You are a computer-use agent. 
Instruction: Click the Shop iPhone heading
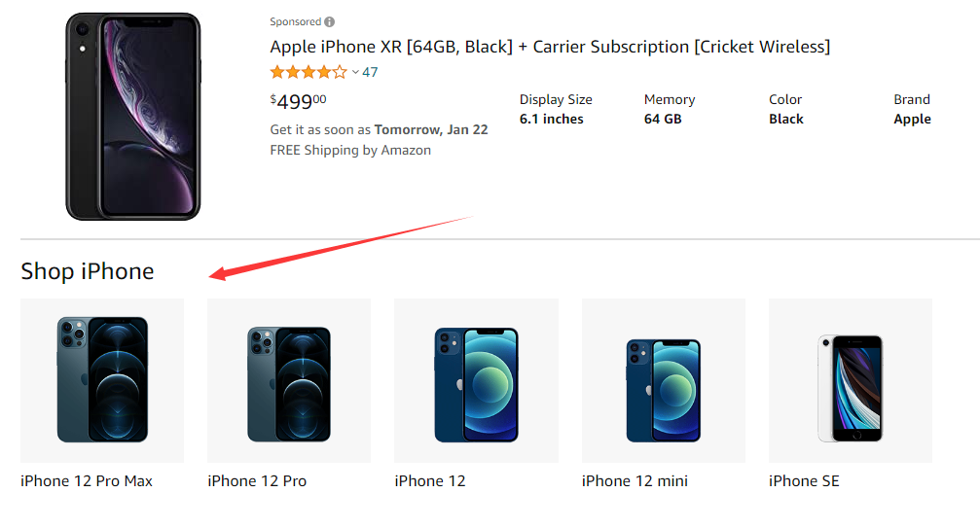click(x=88, y=271)
